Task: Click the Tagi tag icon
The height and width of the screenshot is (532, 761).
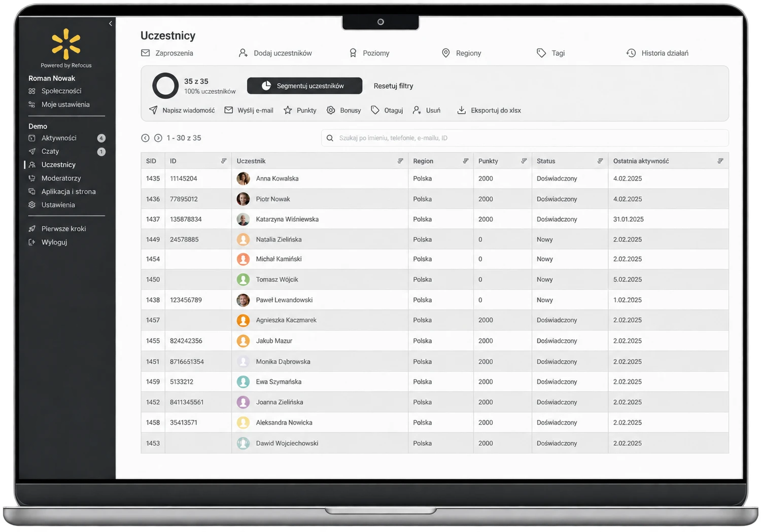Action: click(x=541, y=53)
